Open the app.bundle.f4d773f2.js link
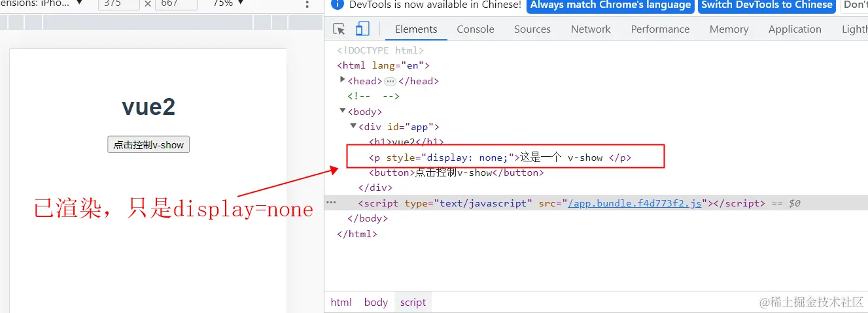Screen dimensions: 868x313 (634, 203)
